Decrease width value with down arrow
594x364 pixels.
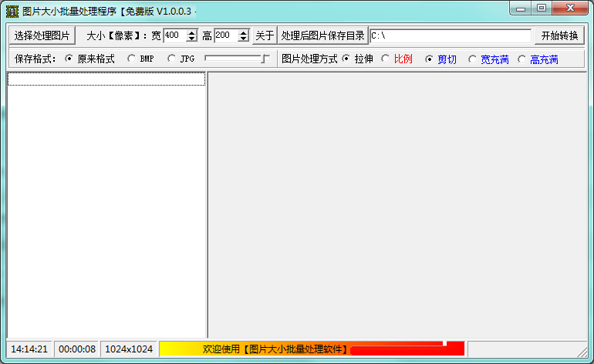click(192, 39)
